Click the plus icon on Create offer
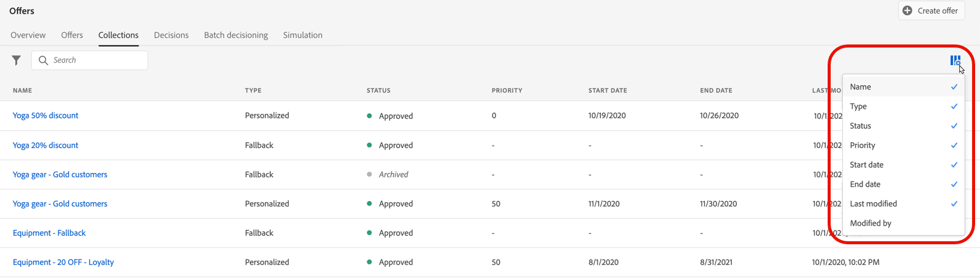This screenshot has height=279, width=980. point(907,10)
